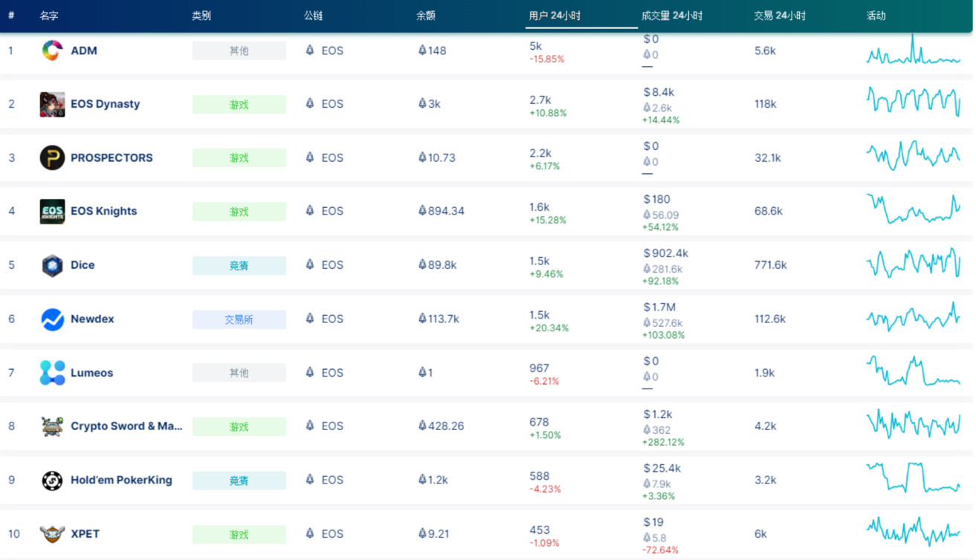Click the 活动 column header
Image resolution: width=976 pixels, height=560 pixels.
[876, 16]
